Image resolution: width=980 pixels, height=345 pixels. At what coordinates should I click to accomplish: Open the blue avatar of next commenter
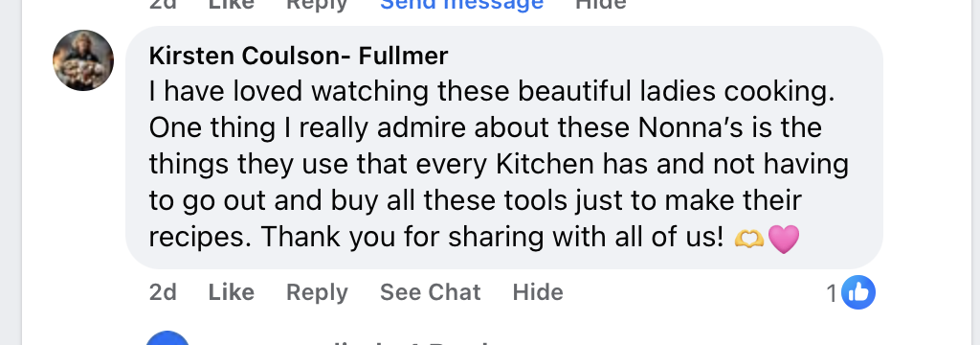pos(167,338)
